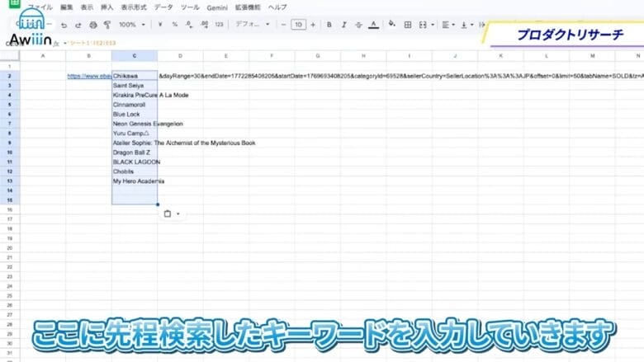The width and height of the screenshot is (644, 362).
Task: Print the spreadsheet
Action: (93, 25)
